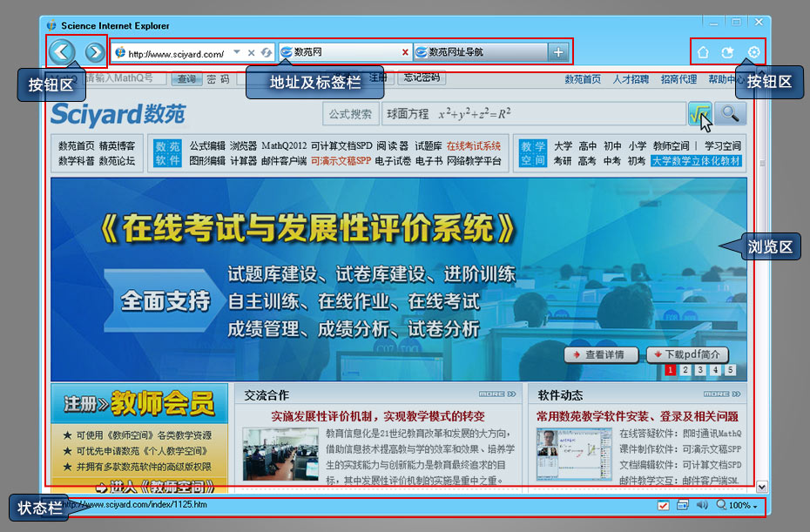Open the browser Home page icon
Image resolution: width=810 pixels, height=532 pixels.
pos(703,52)
